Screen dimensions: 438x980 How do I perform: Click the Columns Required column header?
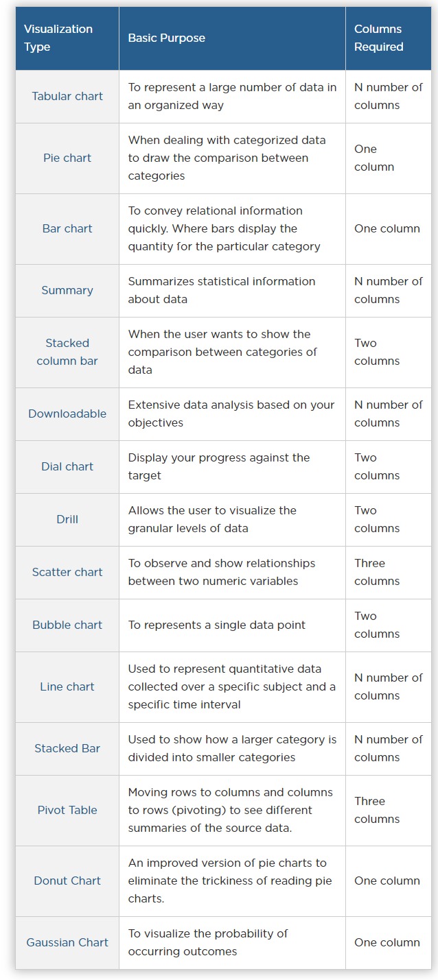[378, 38]
